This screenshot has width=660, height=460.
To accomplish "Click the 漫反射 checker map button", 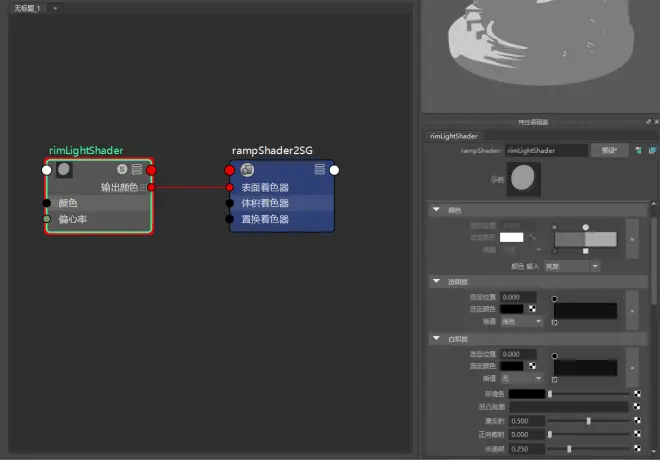I will (x=637, y=421).
